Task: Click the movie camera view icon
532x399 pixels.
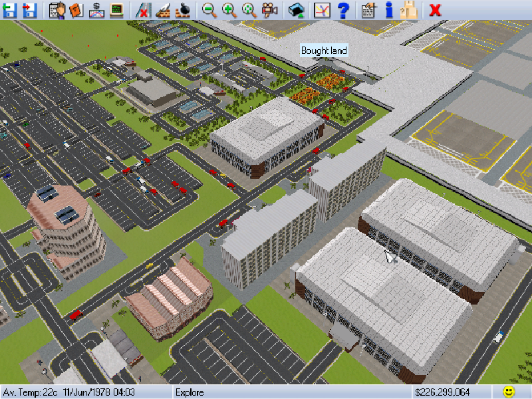Action: point(269,9)
